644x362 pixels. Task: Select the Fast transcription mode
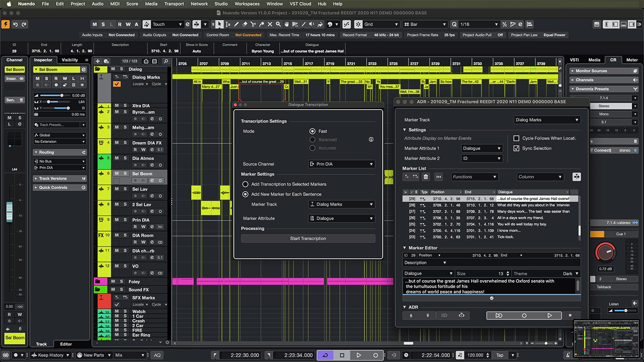click(313, 131)
